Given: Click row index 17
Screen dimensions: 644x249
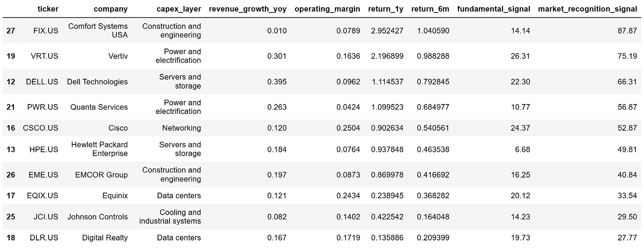Looking at the screenshot, I should 11,196.
